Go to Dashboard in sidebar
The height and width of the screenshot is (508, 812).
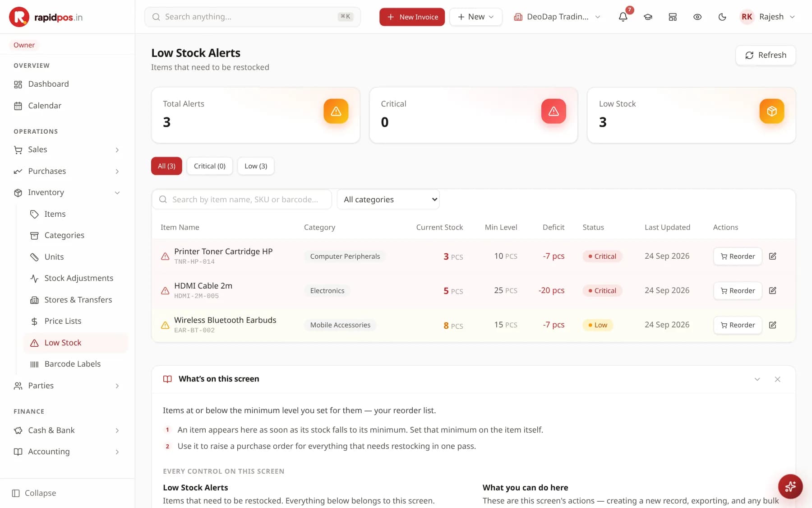pyautogui.click(x=67, y=84)
